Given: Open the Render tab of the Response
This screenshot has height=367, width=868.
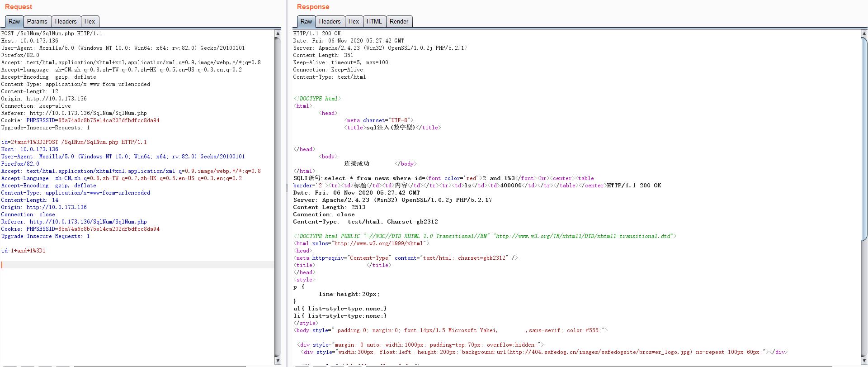Looking at the screenshot, I should (399, 21).
